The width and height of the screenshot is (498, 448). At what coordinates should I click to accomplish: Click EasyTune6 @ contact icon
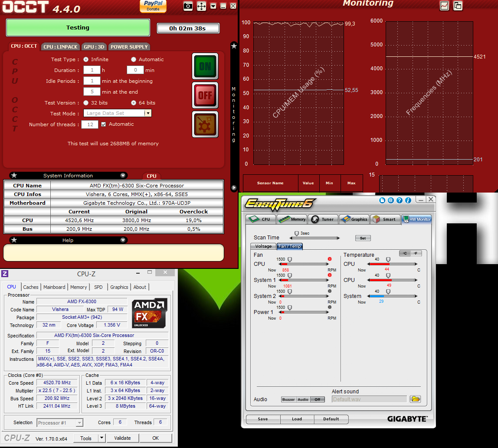coord(391,200)
